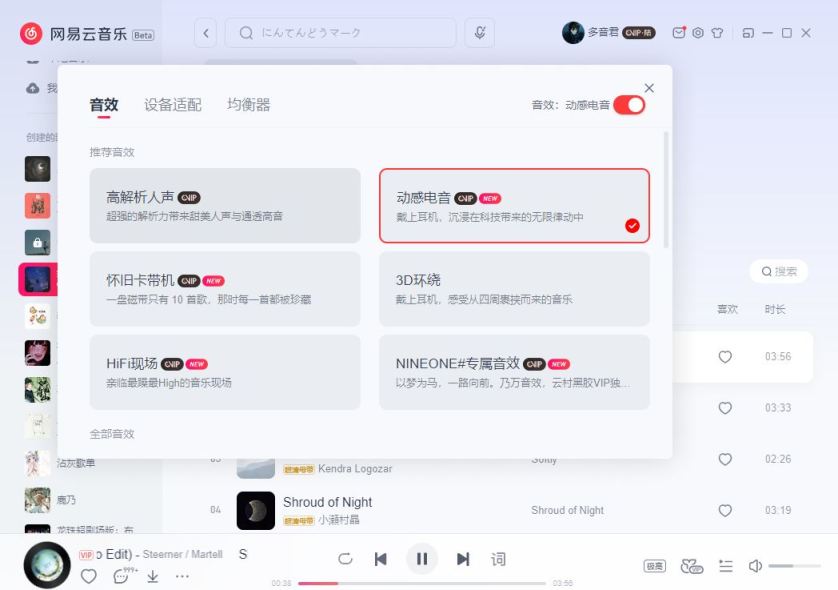Select the 动感电音 sound effect card
Screen dimensions: 838x590
[514, 206]
